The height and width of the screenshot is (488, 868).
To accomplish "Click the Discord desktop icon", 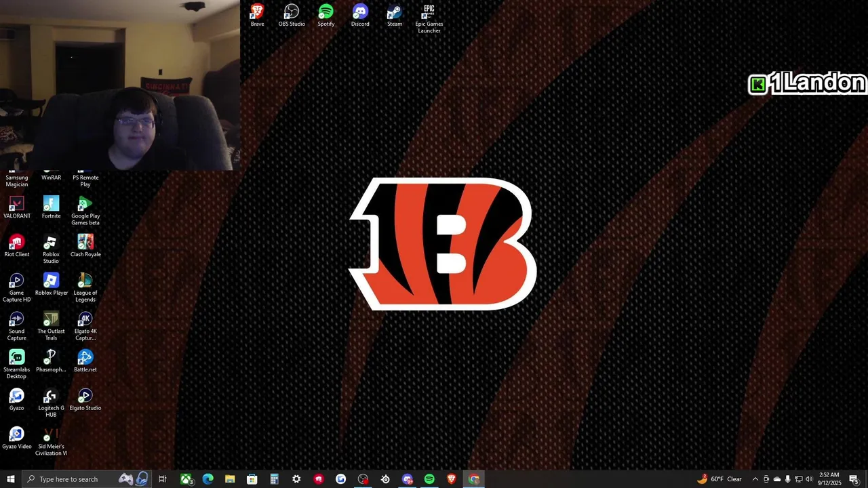I will click(x=360, y=15).
